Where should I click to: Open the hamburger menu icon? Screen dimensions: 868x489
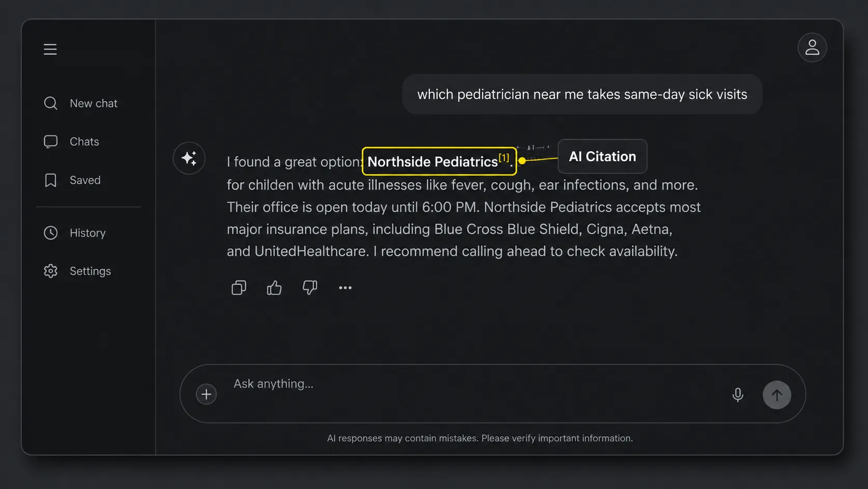point(50,49)
